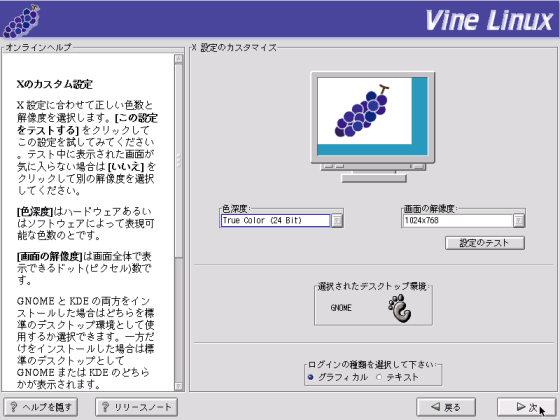Click the help panel scroll up arrow
The width and height of the screenshot is (560, 420).
[x=179, y=59]
